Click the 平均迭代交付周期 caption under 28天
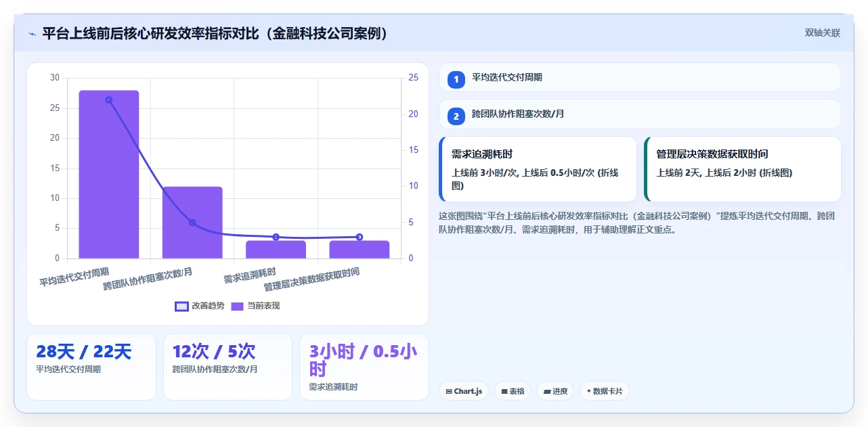The height and width of the screenshot is (427, 868). (x=68, y=369)
